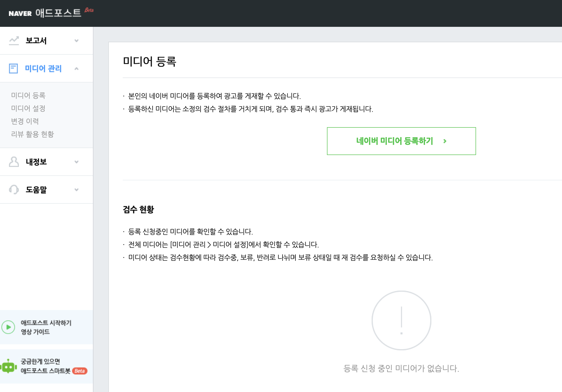Click the red Beta badge near 스마트봇
This screenshot has width=562, height=392.
(x=80, y=371)
